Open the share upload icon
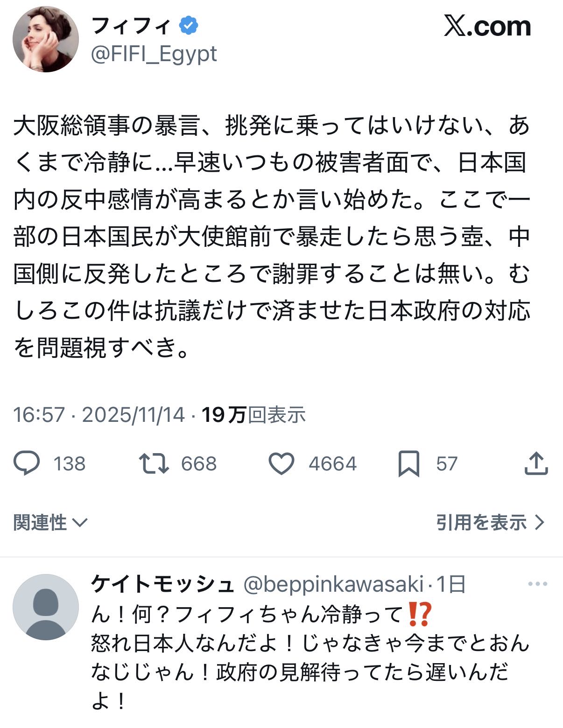The height and width of the screenshot is (728, 563). [536, 463]
